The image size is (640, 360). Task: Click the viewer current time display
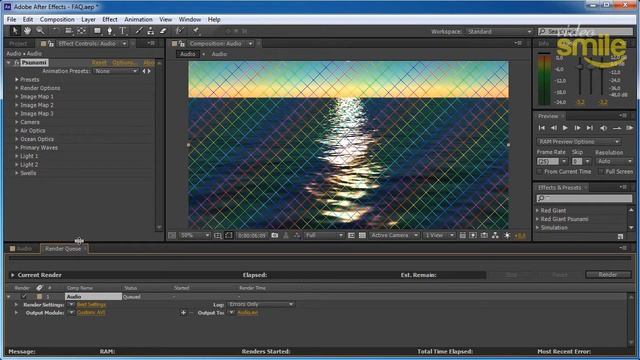[252, 236]
